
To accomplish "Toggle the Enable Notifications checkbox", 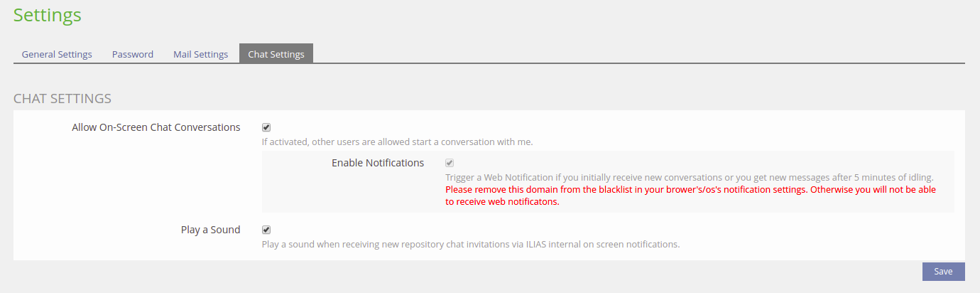I will [x=450, y=163].
